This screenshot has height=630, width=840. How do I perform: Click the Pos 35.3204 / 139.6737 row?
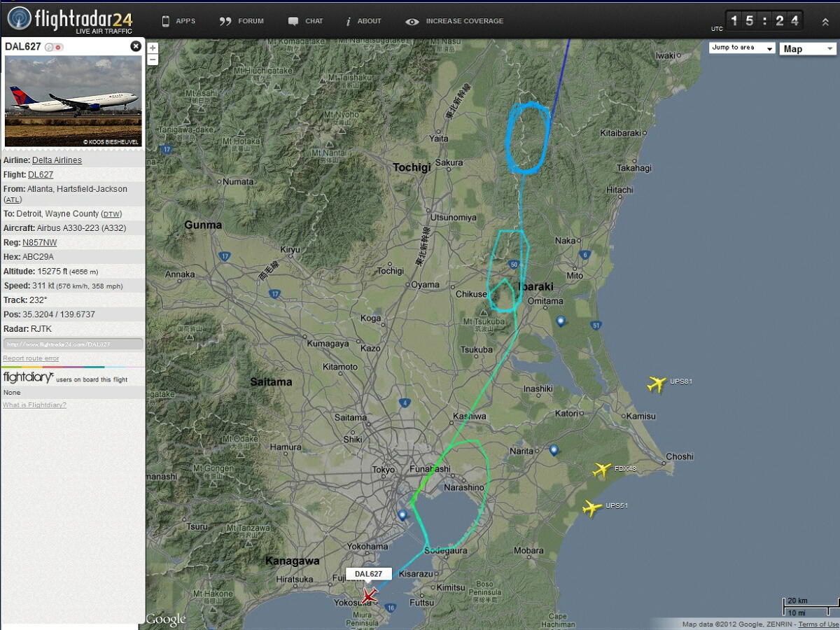(73, 314)
